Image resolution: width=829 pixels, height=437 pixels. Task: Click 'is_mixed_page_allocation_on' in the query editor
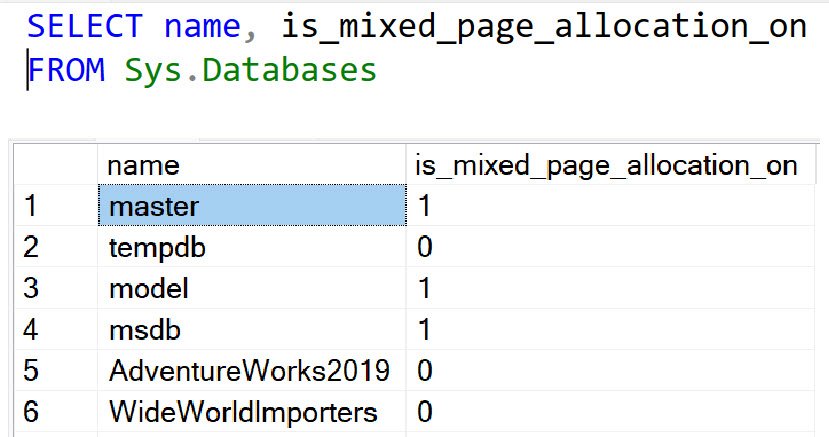coord(544,27)
